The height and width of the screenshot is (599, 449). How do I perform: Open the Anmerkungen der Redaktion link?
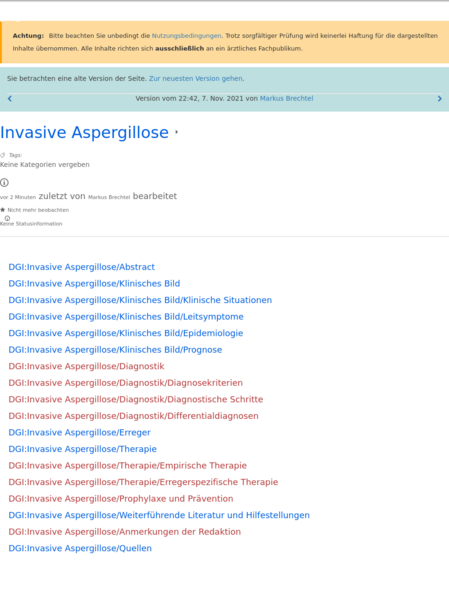(125, 532)
